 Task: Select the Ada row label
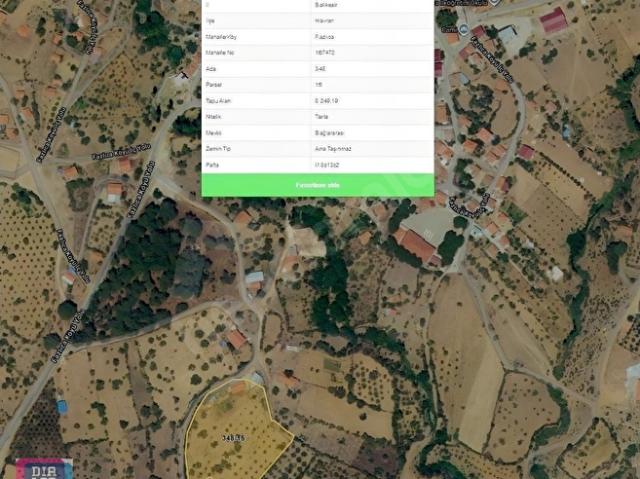point(210,69)
